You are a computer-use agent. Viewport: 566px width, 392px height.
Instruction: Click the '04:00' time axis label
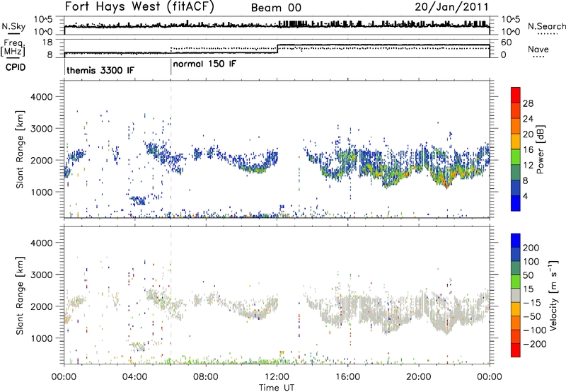(x=134, y=376)
